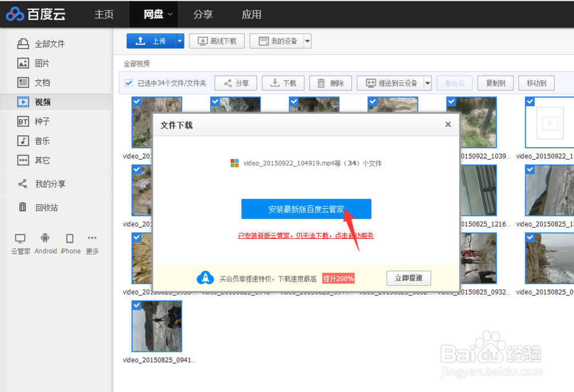Select the 视频 video icon
Viewport: 574px width, 392px height.
click(x=23, y=102)
